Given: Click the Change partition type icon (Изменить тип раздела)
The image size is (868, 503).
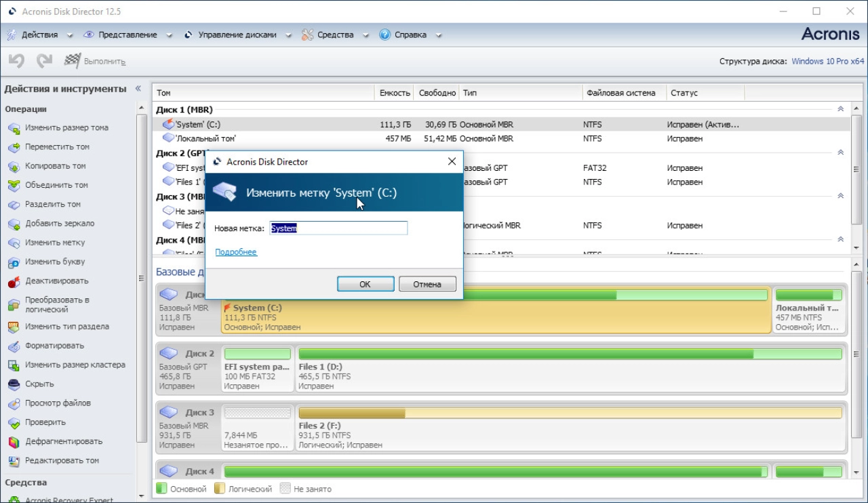Looking at the screenshot, I should (x=14, y=327).
